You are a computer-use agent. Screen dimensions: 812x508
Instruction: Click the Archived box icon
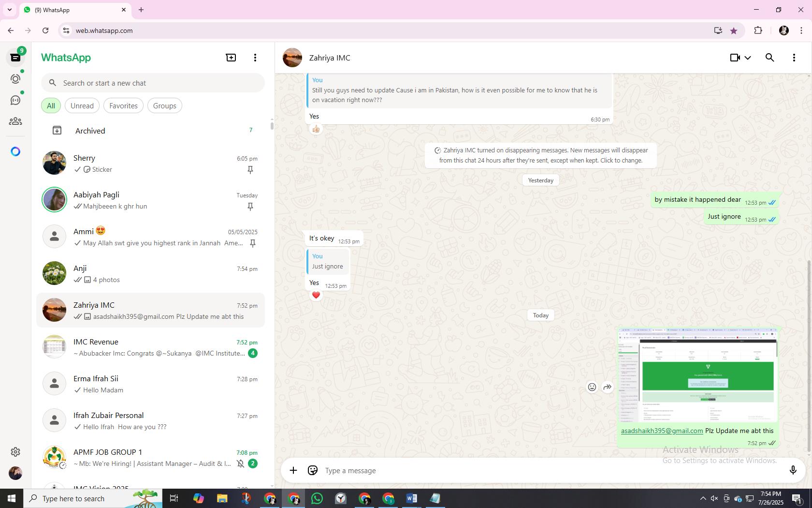57,130
